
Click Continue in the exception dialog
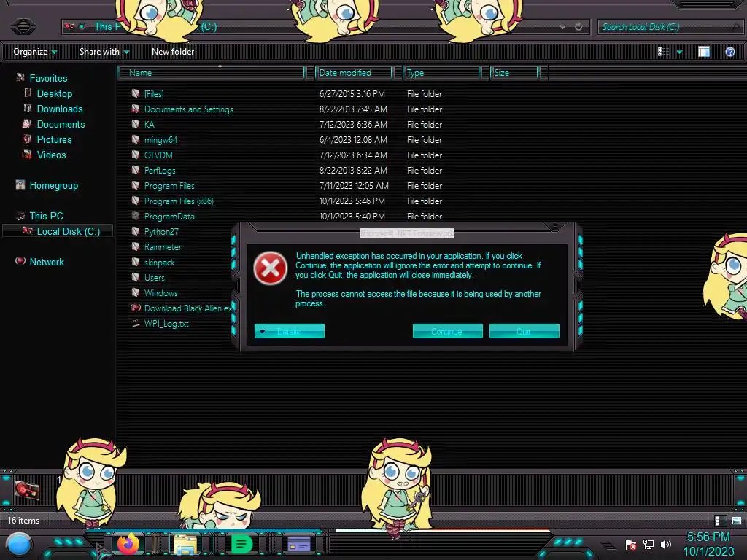(x=447, y=332)
